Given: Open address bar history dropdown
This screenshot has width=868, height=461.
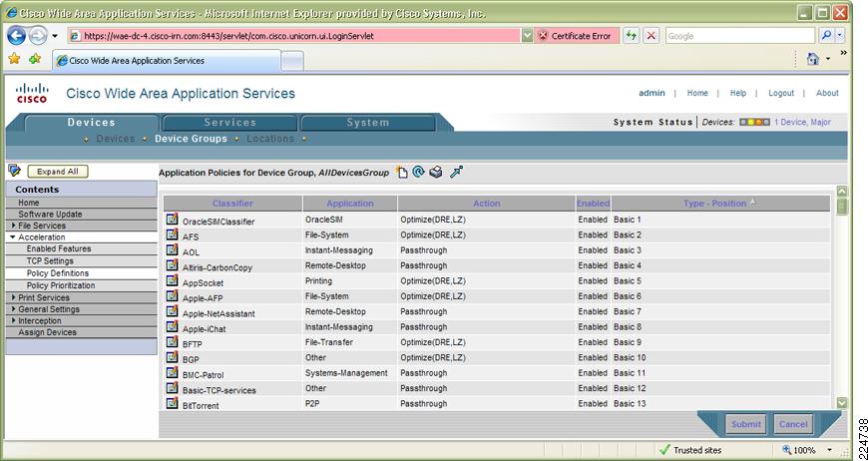Looking at the screenshot, I should (x=527, y=36).
